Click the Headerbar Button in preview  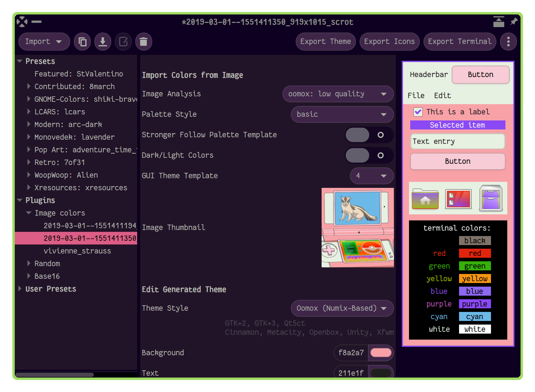point(480,75)
